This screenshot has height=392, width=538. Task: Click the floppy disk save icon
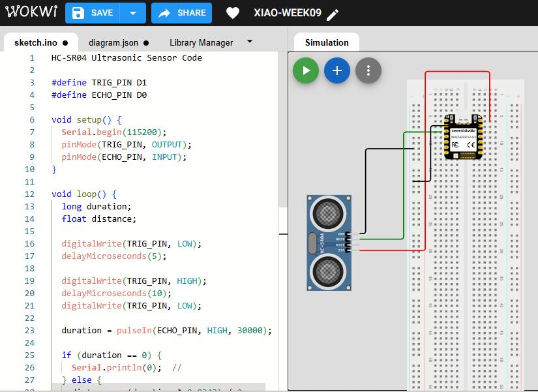click(x=78, y=13)
